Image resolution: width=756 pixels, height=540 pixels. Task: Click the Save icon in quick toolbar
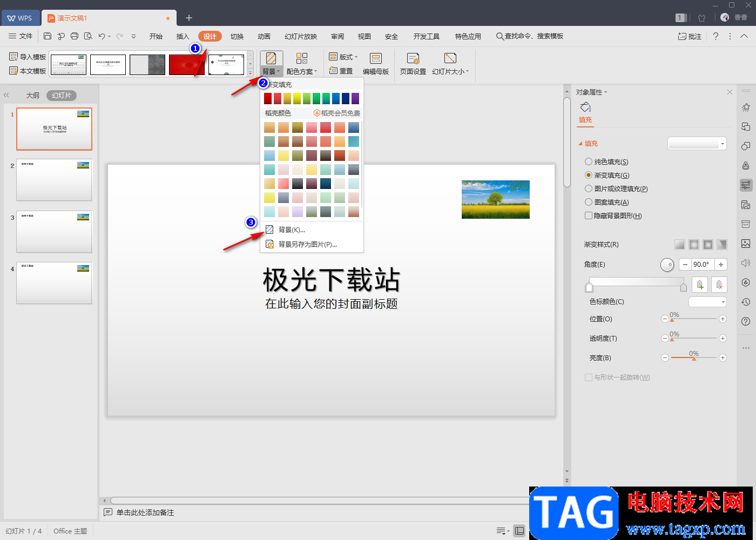click(48, 36)
